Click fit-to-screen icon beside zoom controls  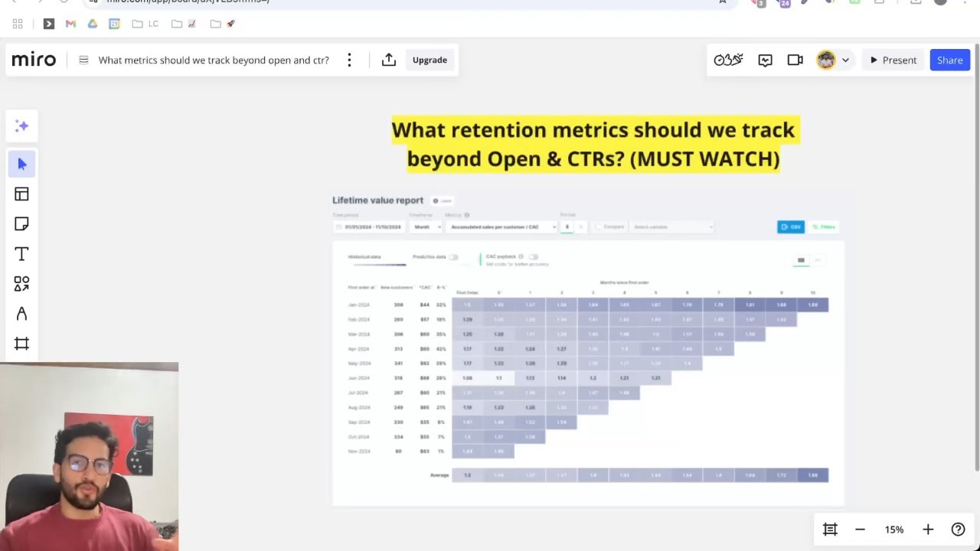tap(830, 530)
